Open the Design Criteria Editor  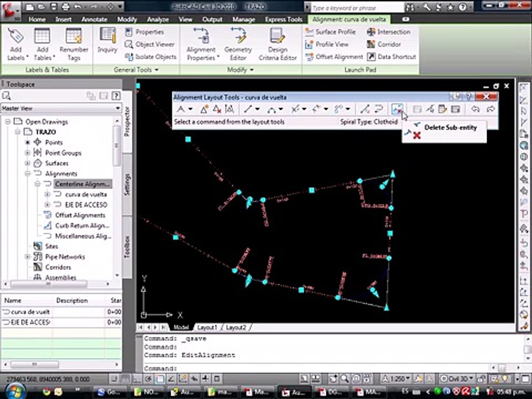278,44
